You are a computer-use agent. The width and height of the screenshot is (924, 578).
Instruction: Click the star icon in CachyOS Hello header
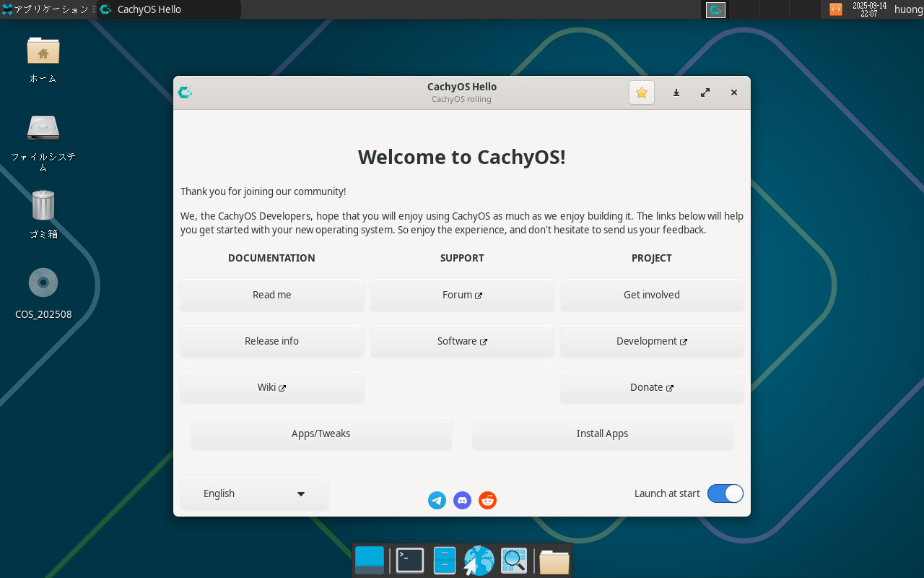[x=642, y=92]
